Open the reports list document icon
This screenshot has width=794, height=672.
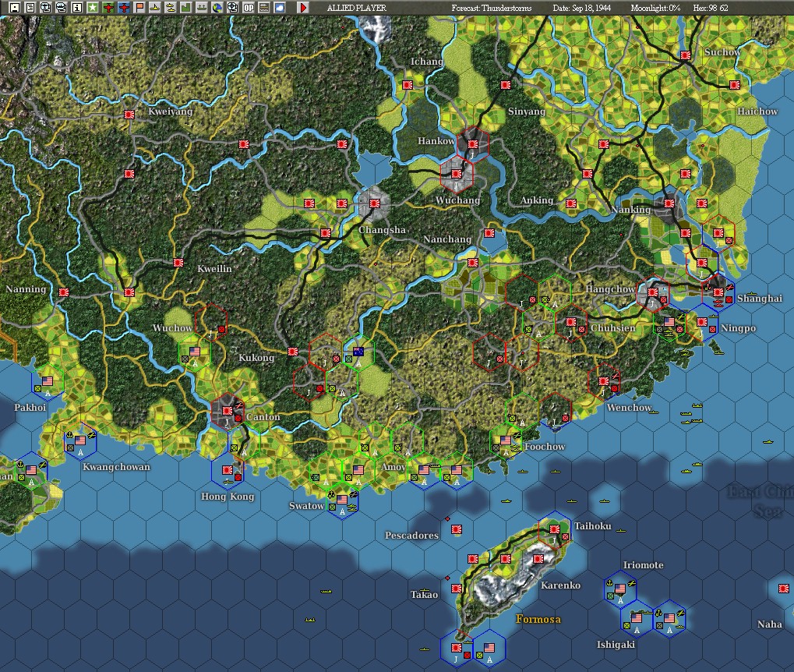30,8
